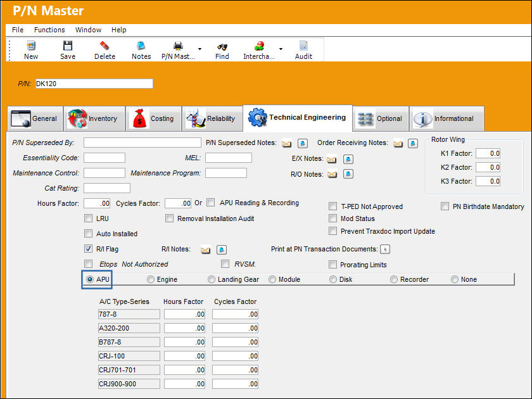
Task: Open R/O Notes envelope icon
Action: click(x=332, y=174)
